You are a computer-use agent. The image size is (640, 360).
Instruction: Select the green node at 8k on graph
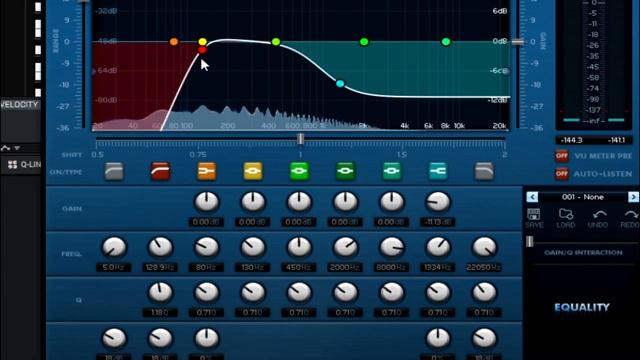[x=446, y=42]
